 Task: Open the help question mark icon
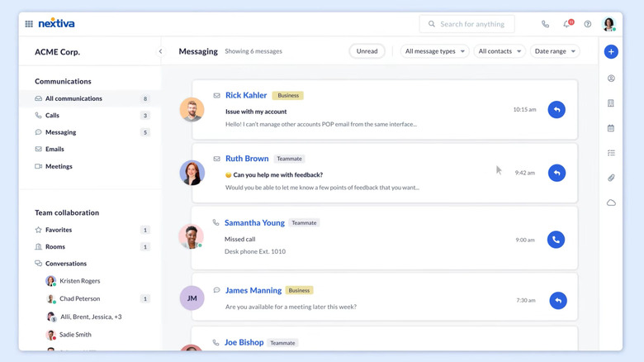coord(588,24)
